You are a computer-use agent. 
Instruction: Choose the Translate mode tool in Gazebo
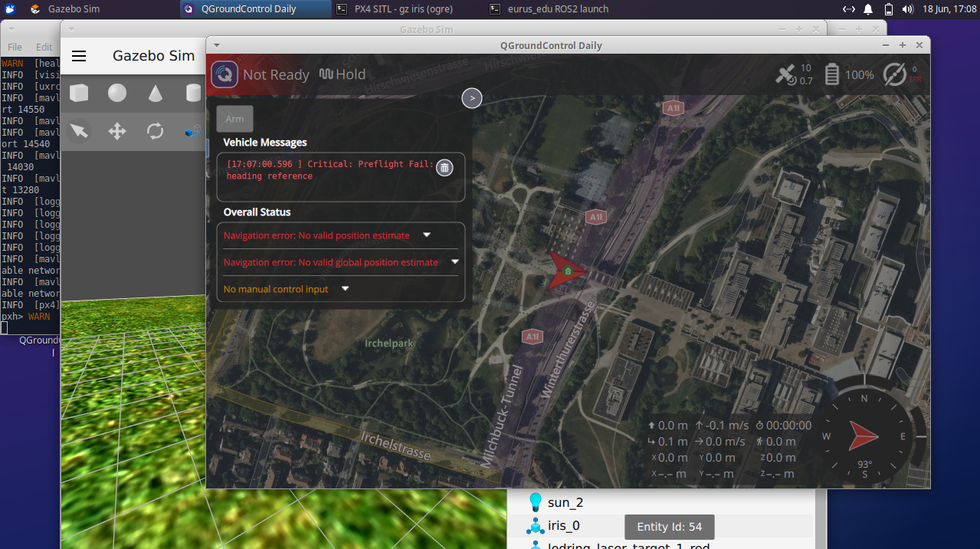tap(117, 131)
